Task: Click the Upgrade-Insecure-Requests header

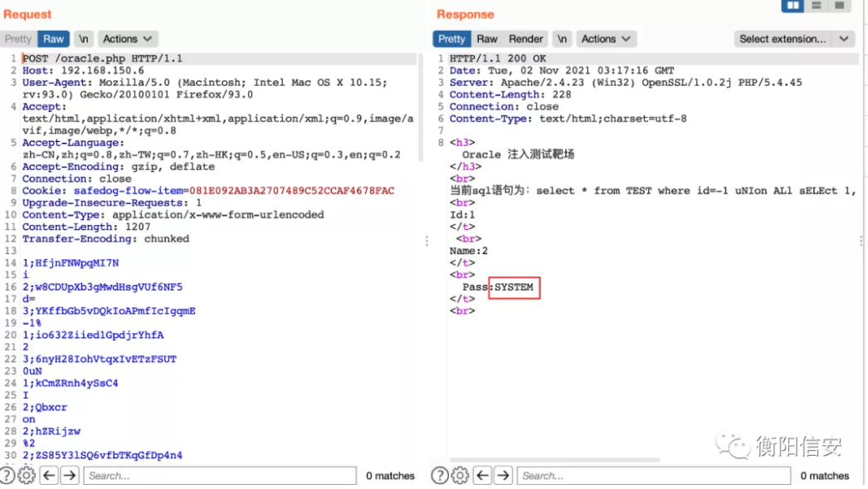Action: [x=112, y=203]
